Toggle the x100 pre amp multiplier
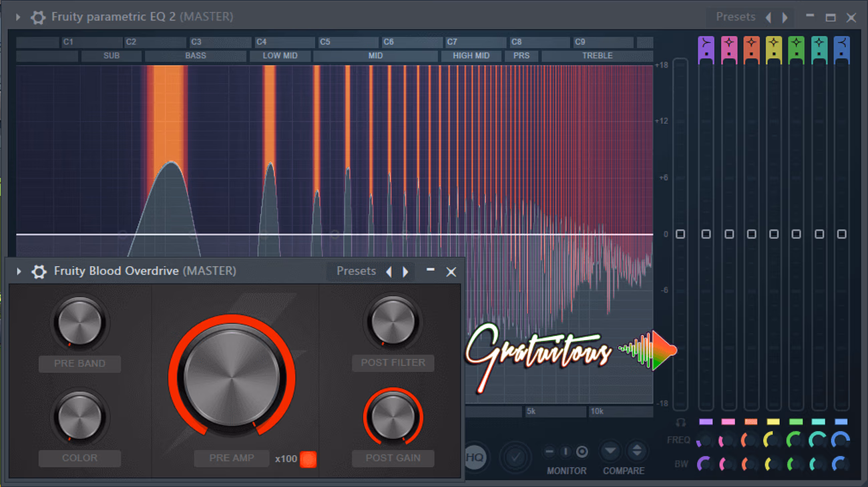This screenshot has height=487, width=868. (x=308, y=459)
